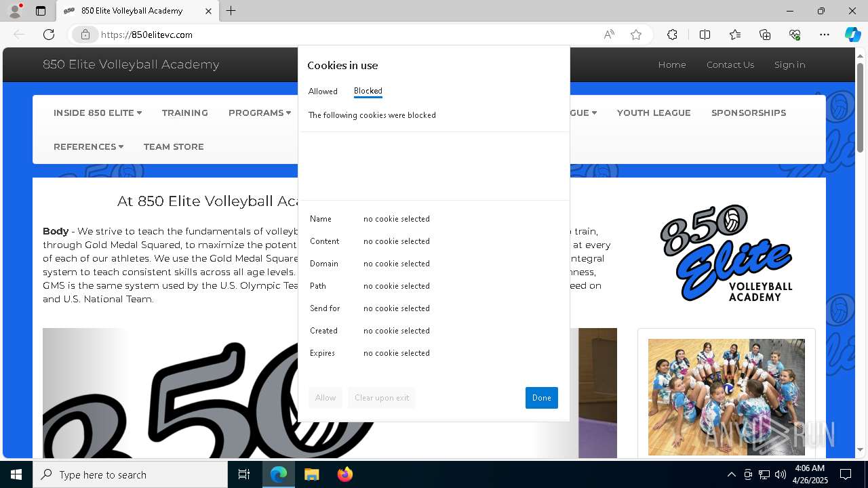
Task: Launch Copilot sidebar icon
Action: [852, 35]
